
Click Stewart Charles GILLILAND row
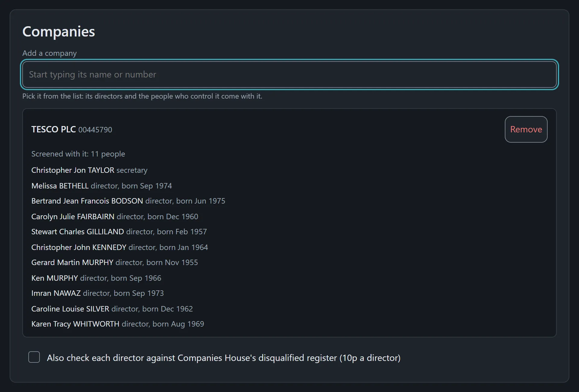tap(119, 232)
